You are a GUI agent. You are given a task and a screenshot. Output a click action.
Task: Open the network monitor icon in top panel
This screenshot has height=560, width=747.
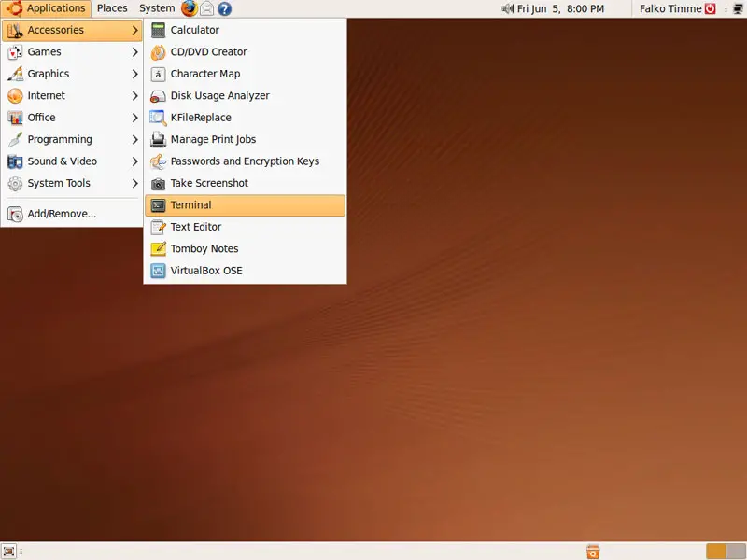738,8
